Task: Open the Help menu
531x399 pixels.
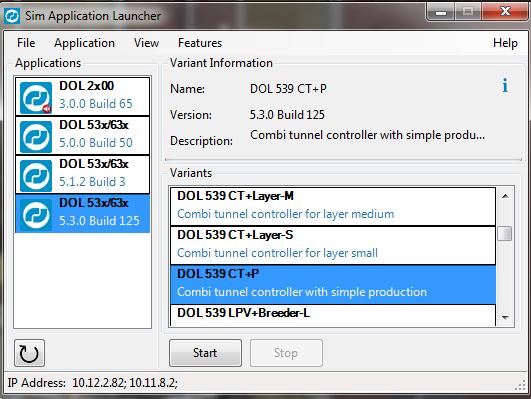Action: coord(505,43)
